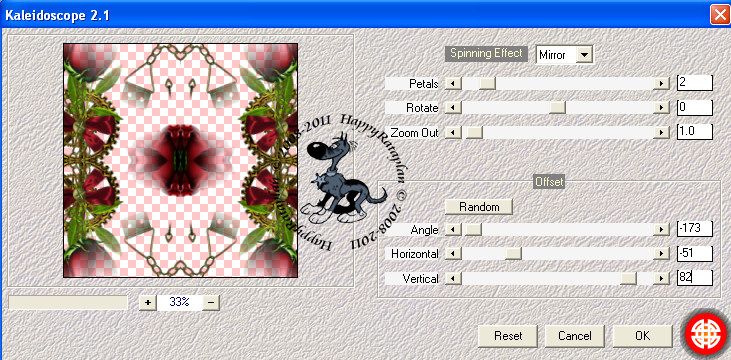Image resolution: width=731 pixels, height=360 pixels.
Task: Click the Rotate slider left arrow
Action: click(453, 108)
